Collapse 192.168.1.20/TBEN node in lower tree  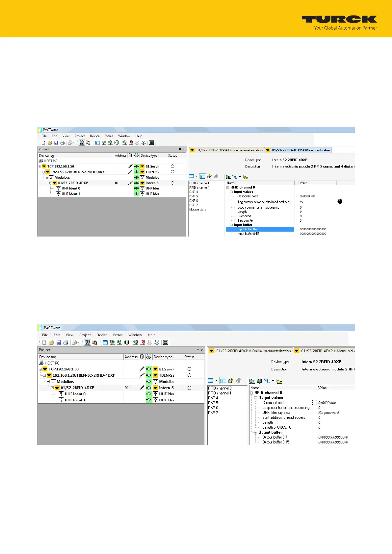click(45, 375)
